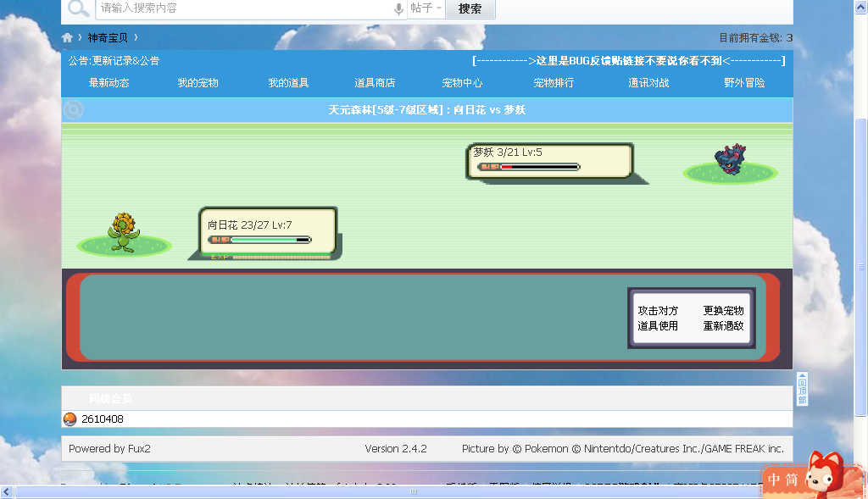Open the 野外冒险 menu
868x499 pixels.
click(x=744, y=83)
